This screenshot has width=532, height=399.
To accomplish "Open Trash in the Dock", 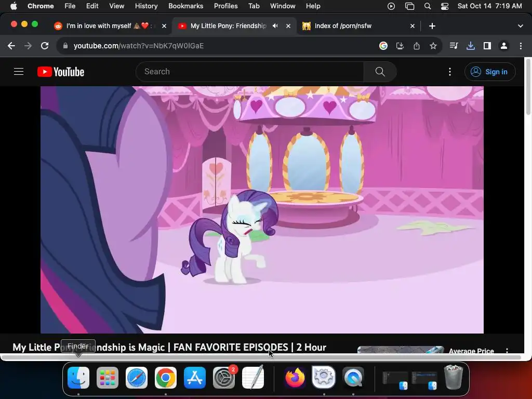I will (x=454, y=377).
